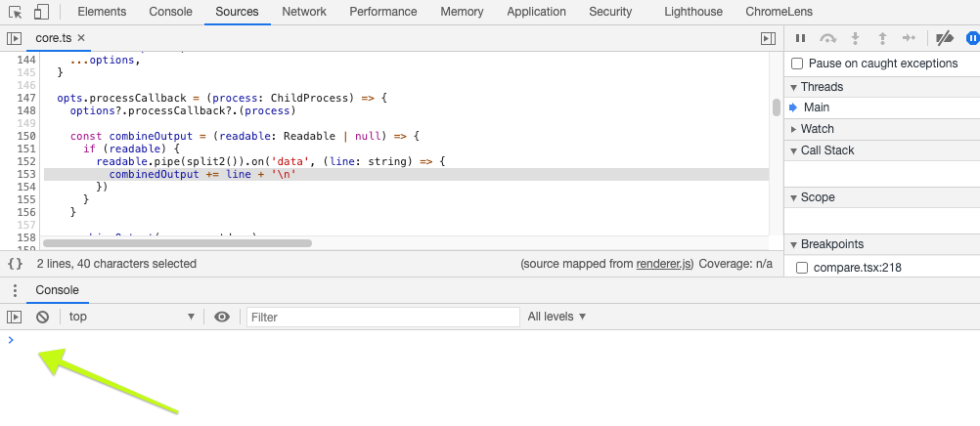Open the Network tab
The height and width of the screenshot is (426, 980).
coord(304,12)
